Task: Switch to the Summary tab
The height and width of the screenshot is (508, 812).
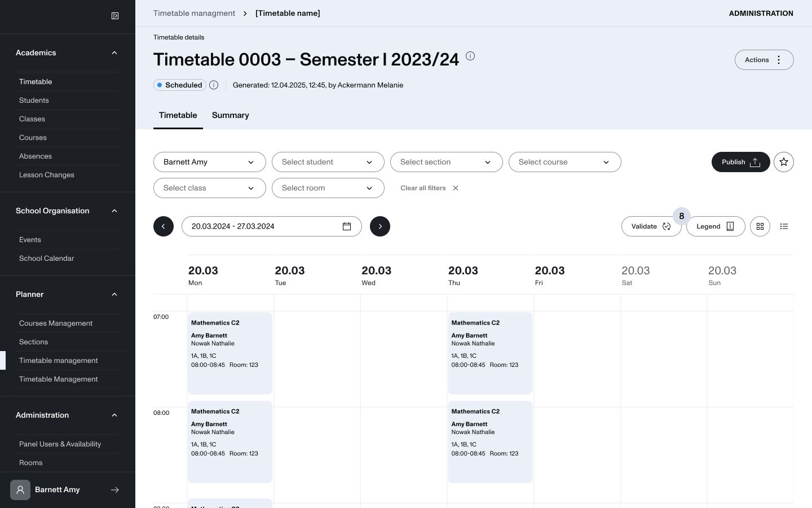Action: [231, 115]
